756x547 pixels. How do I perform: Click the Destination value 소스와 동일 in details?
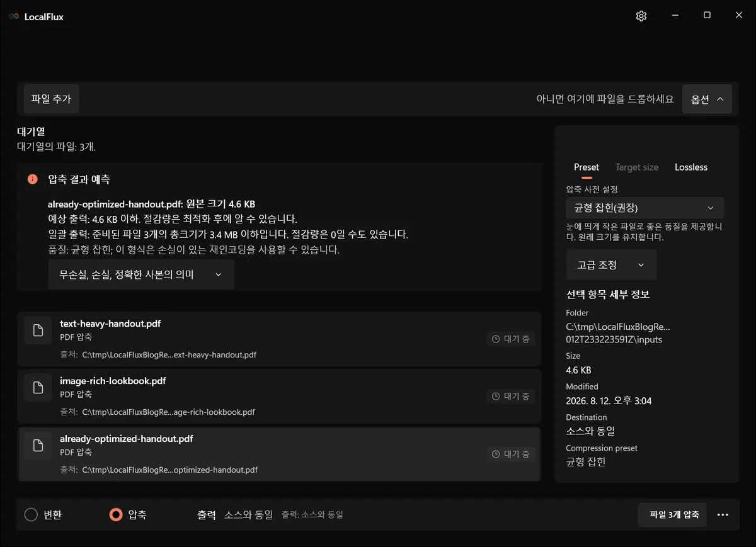tap(590, 431)
